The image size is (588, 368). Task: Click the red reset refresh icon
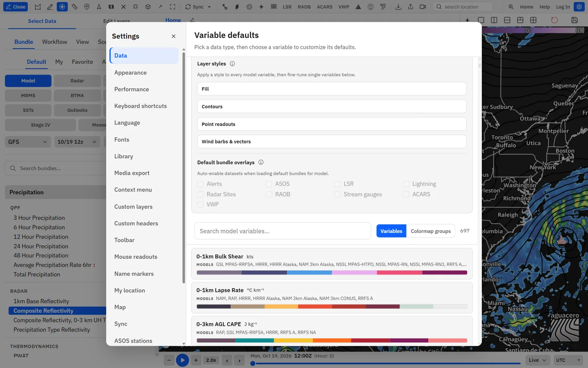554,20
